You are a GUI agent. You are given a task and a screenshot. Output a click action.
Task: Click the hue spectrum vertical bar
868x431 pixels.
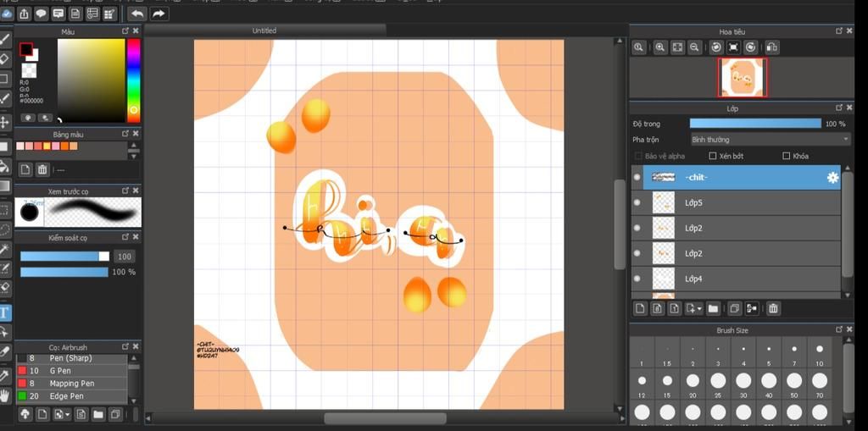133,80
